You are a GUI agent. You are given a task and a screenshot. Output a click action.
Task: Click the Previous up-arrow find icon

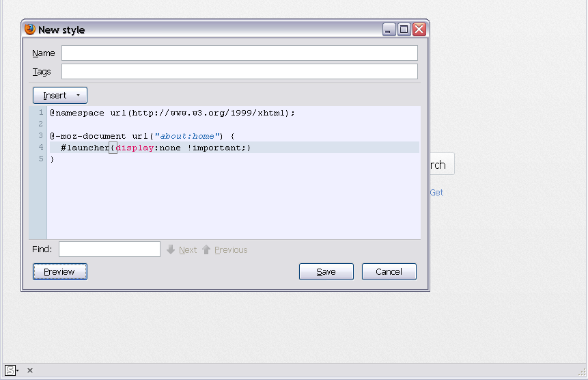coord(206,249)
